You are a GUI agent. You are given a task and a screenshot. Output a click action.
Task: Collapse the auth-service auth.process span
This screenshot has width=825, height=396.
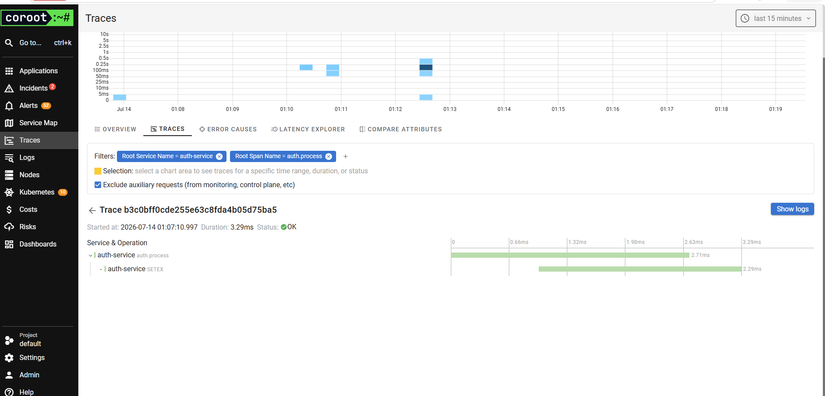pos(90,256)
